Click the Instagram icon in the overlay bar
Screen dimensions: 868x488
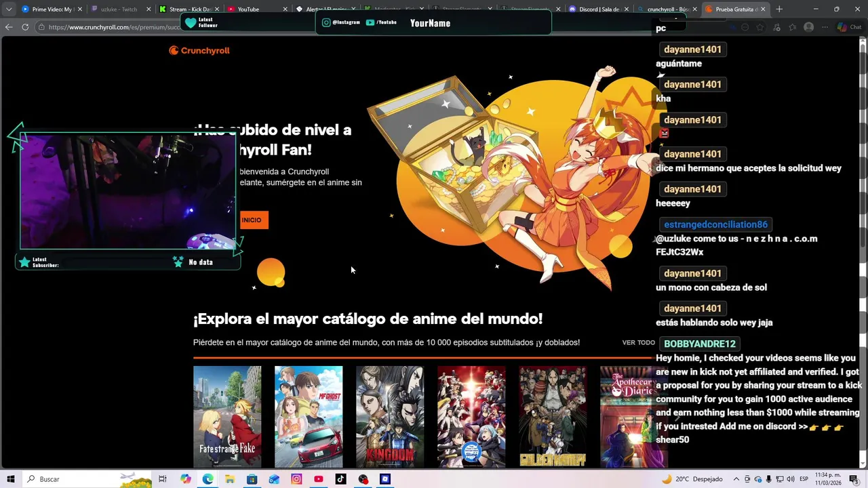click(326, 22)
